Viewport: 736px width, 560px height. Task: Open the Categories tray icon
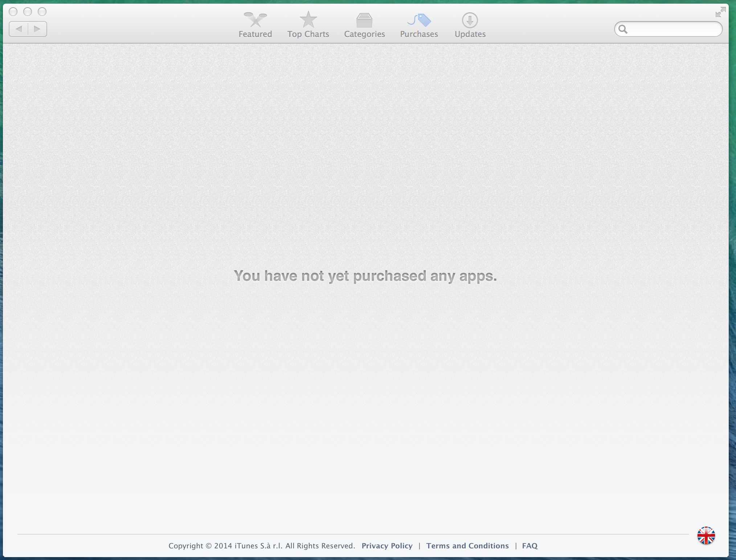coord(364,20)
